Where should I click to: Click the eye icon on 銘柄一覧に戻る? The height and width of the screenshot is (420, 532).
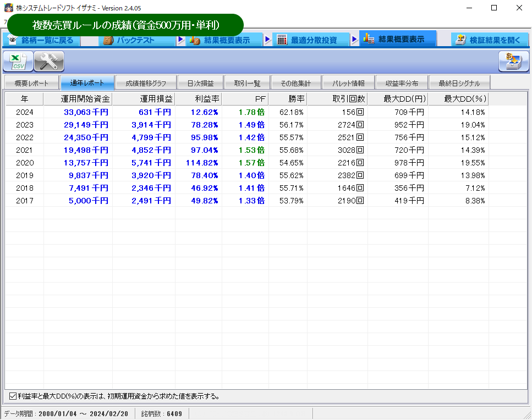pyautogui.click(x=13, y=41)
